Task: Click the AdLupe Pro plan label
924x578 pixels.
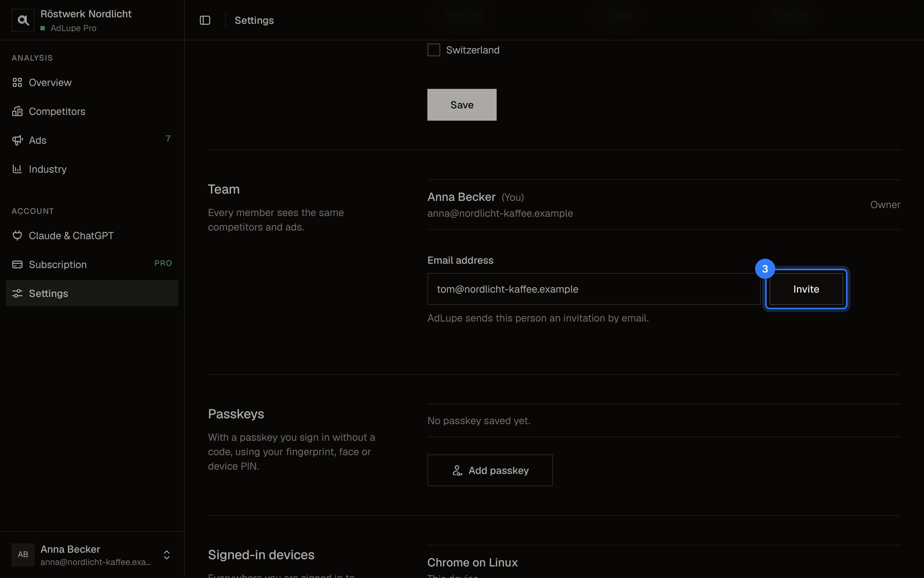Action: point(73,28)
